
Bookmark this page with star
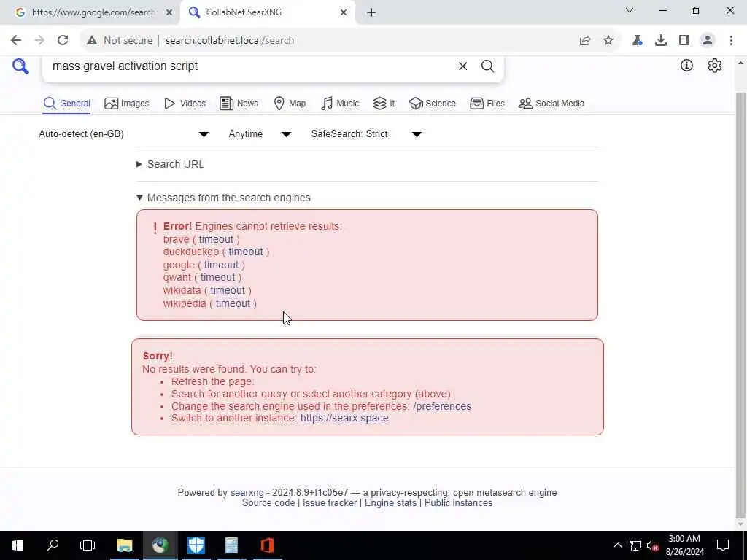[608, 41]
